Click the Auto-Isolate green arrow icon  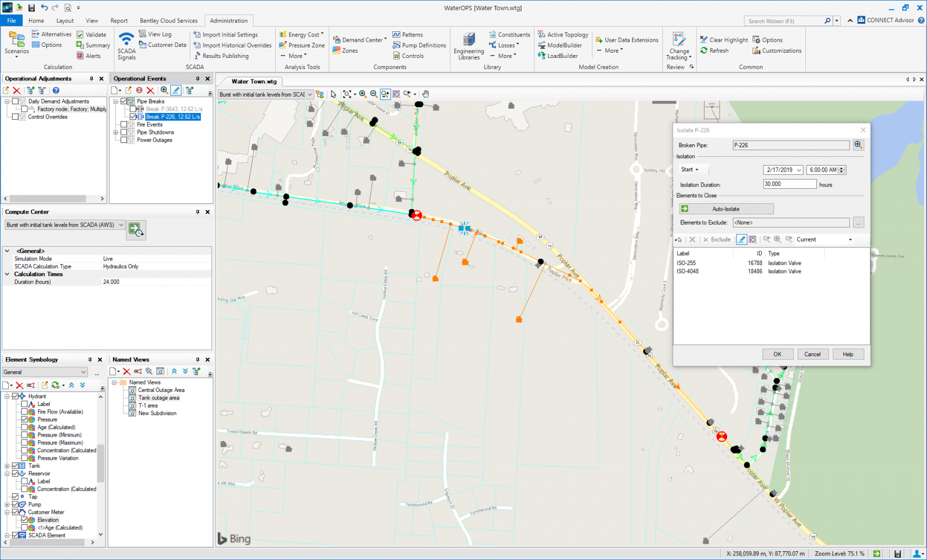[x=685, y=208]
